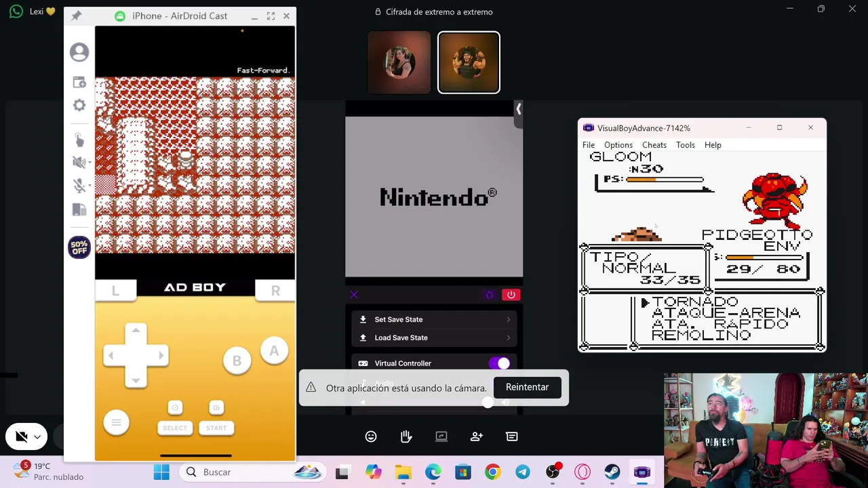Image resolution: width=868 pixels, height=488 pixels.
Task: Turn on the camera in the call
Action: point(21,437)
